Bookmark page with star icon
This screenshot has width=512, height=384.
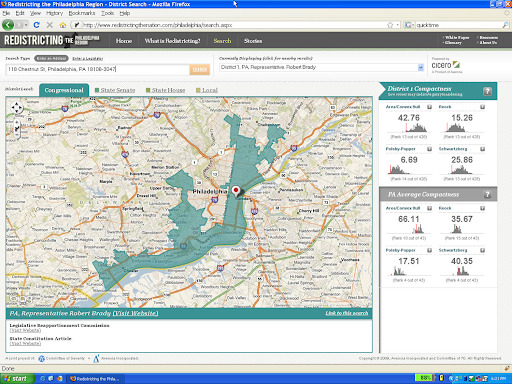coord(390,25)
